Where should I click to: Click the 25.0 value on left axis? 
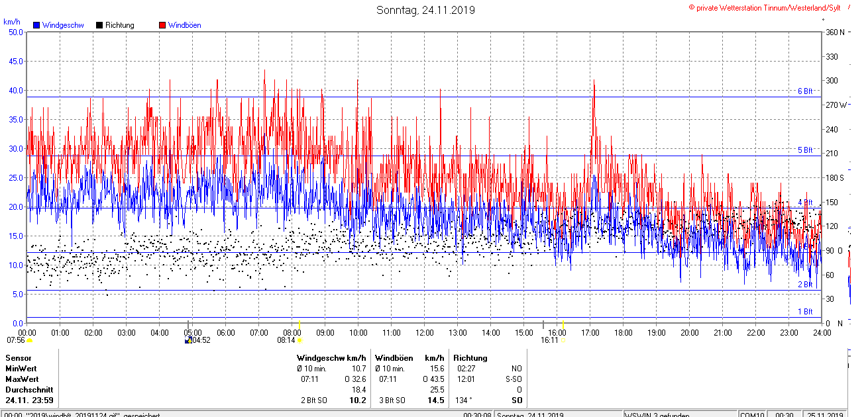click(16, 177)
